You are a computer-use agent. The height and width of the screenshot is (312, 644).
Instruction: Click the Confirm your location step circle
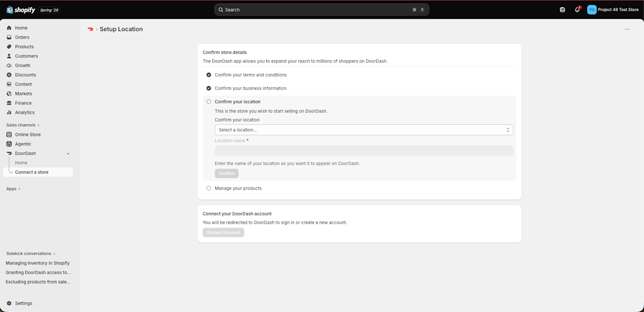(209, 102)
